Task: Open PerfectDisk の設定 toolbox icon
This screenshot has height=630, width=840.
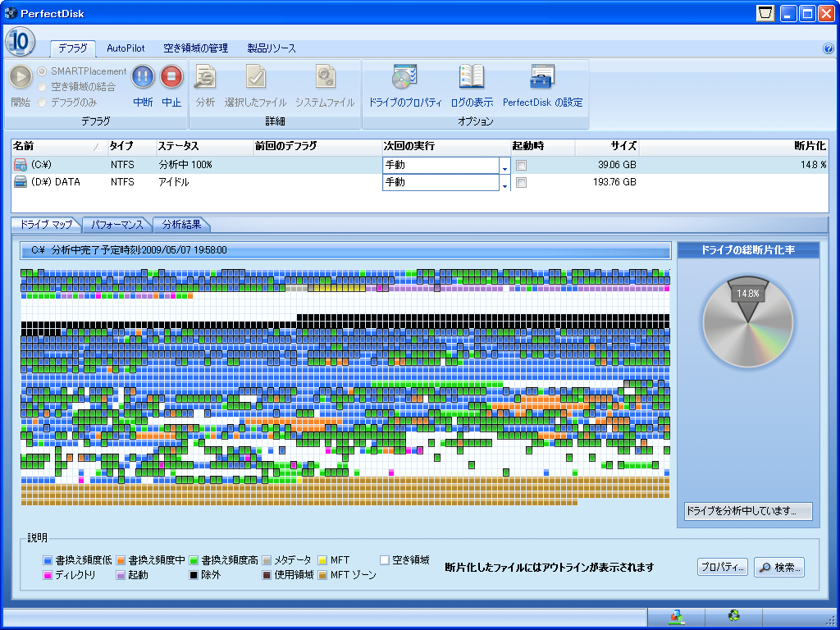Action: (x=543, y=76)
